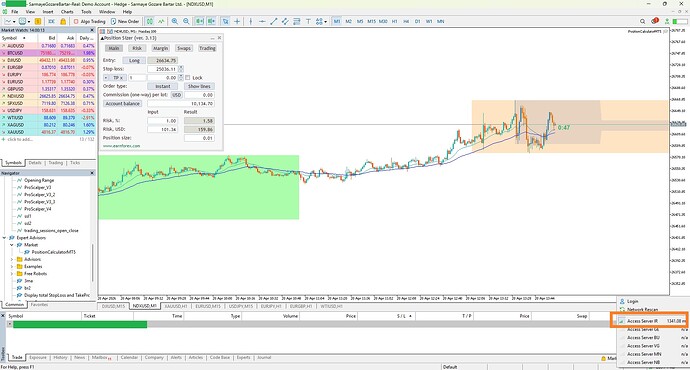Select the cursor pointer tool

(225, 21)
